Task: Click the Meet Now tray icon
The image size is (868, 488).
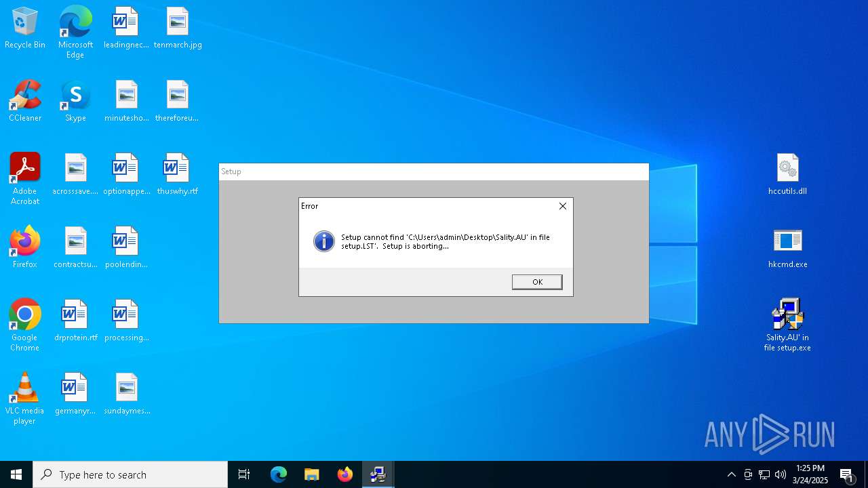Action: [x=748, y=474]
